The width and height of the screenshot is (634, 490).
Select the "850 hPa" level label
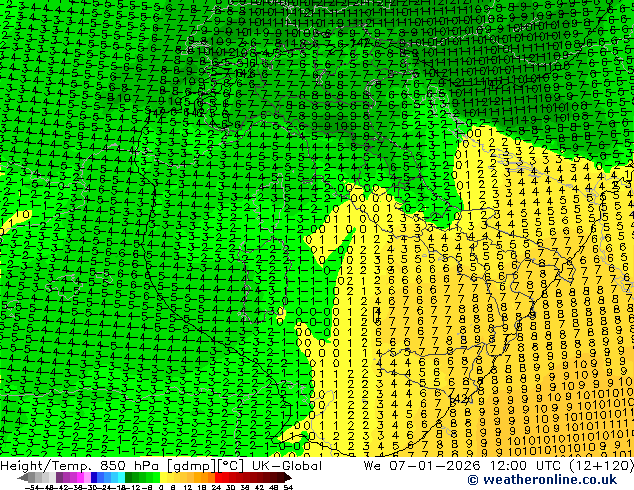[x=129, y=466]
